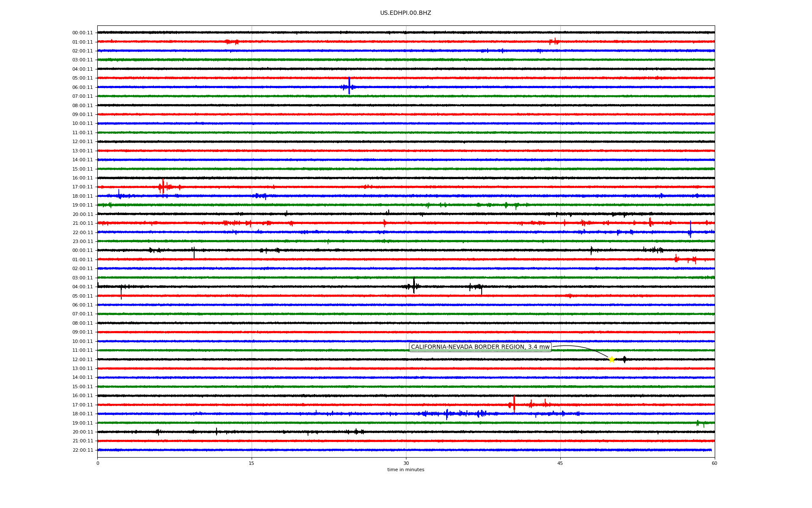This screenshot has height=508, width=812.
Task: Click the yellow star earthquake marker
Action: click(x=611, y=359)
